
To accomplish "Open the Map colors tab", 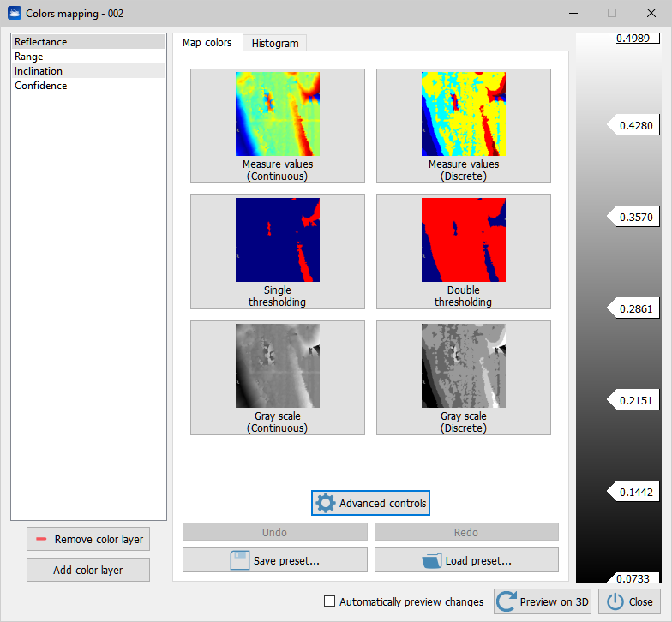I will click(x=207, y=43).
